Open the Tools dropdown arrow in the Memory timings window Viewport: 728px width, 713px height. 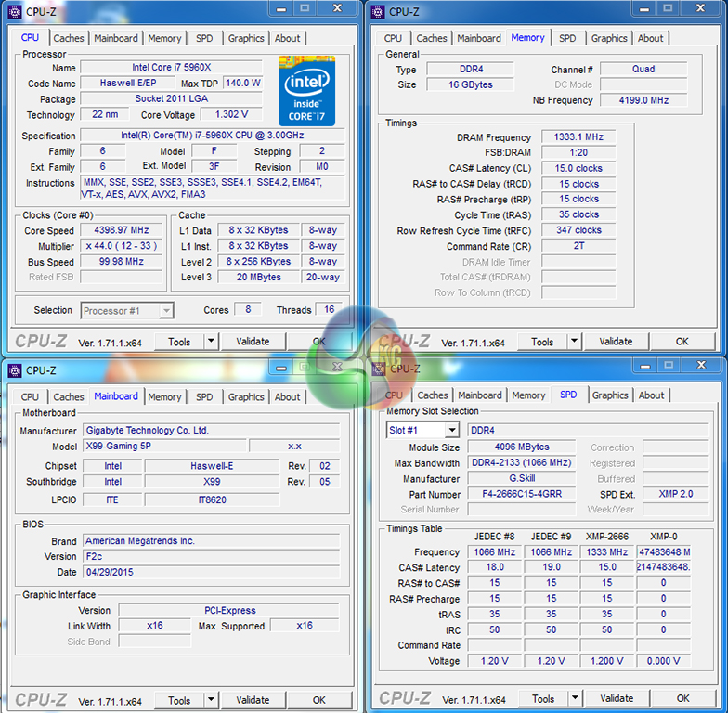tap(573, 342)
